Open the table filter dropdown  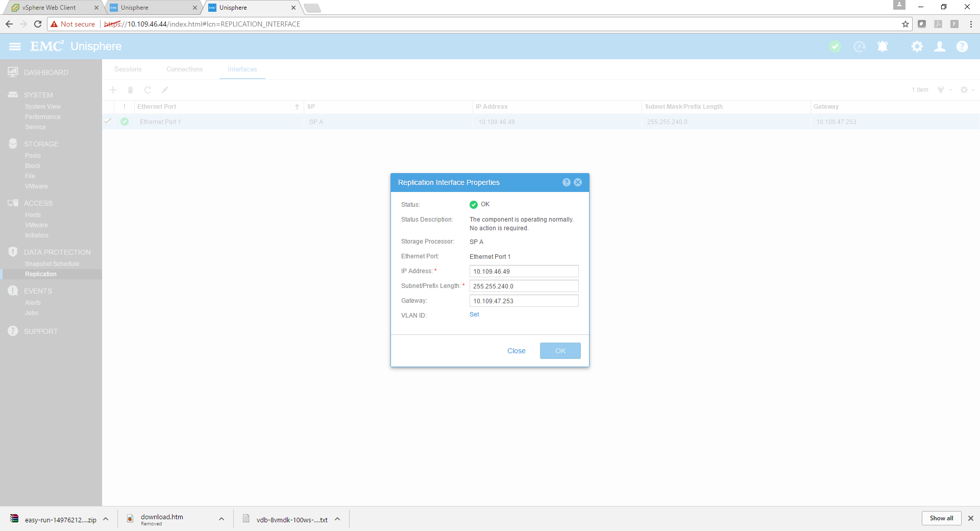pos(944,90)
